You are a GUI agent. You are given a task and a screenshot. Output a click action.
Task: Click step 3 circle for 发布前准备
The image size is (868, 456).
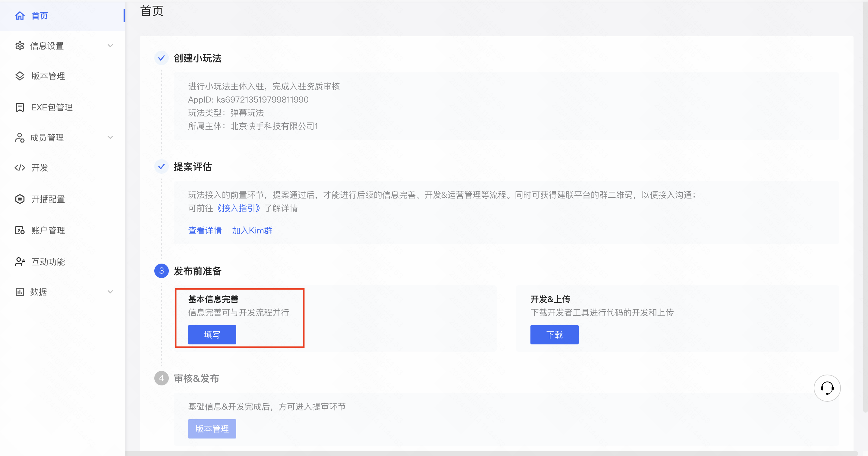pyautogui.click(x=162, y=271)
